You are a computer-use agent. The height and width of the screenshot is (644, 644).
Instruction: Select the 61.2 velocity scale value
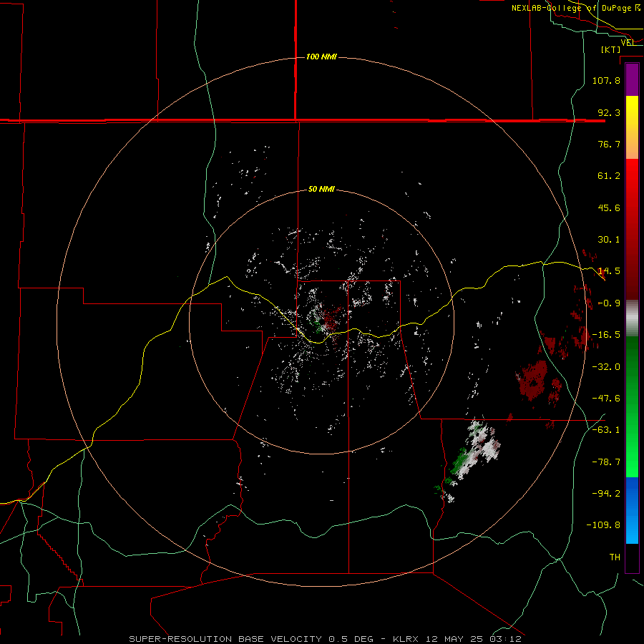point(609,176)
